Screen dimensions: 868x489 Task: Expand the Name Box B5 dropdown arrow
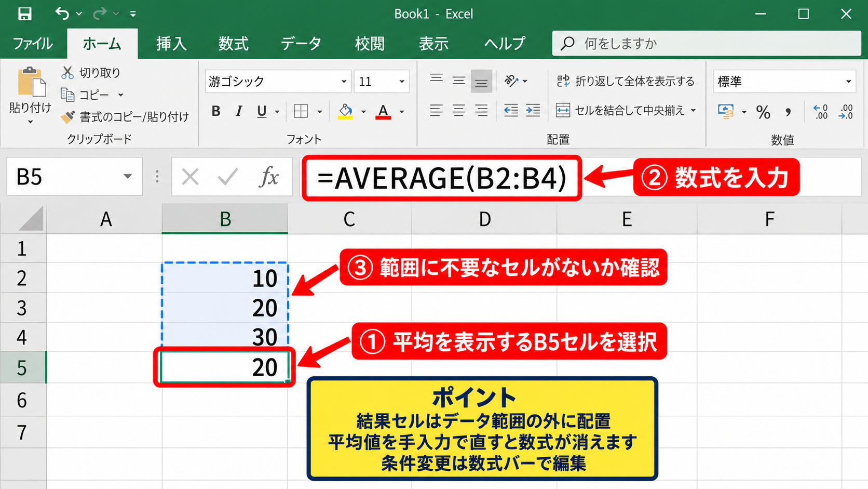pos(128,177)
